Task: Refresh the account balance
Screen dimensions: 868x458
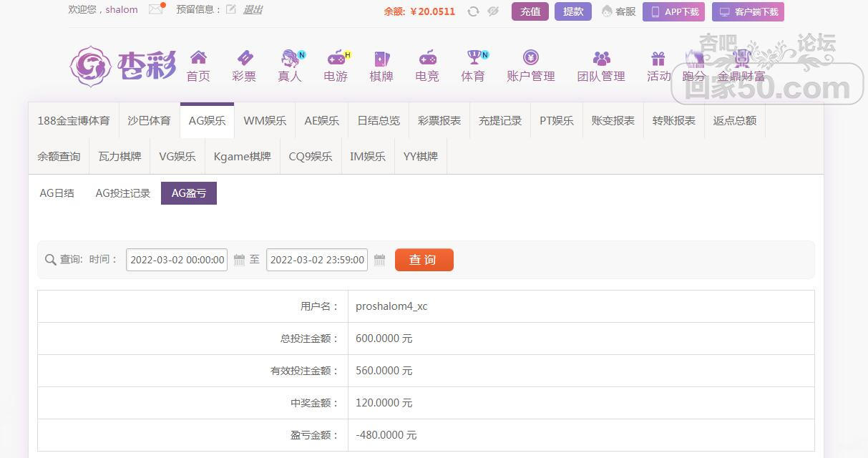Action: 473,11
